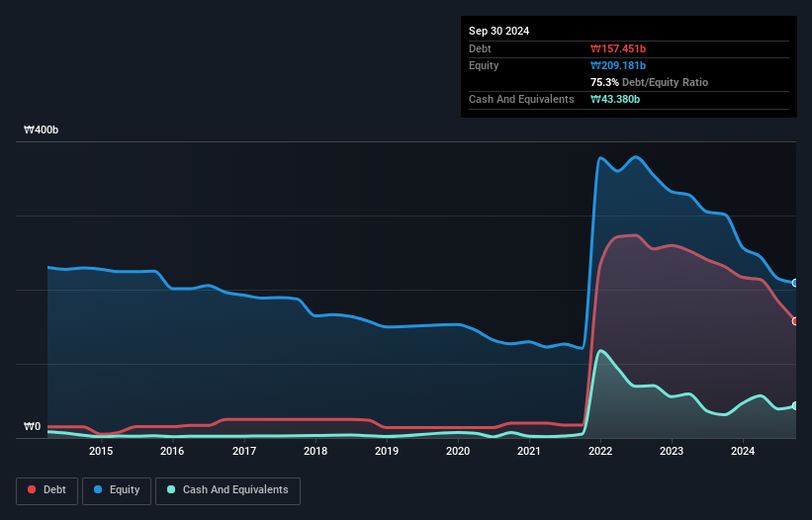Click the 75.3% Debt/Equity Ratio text

(649, 82)
